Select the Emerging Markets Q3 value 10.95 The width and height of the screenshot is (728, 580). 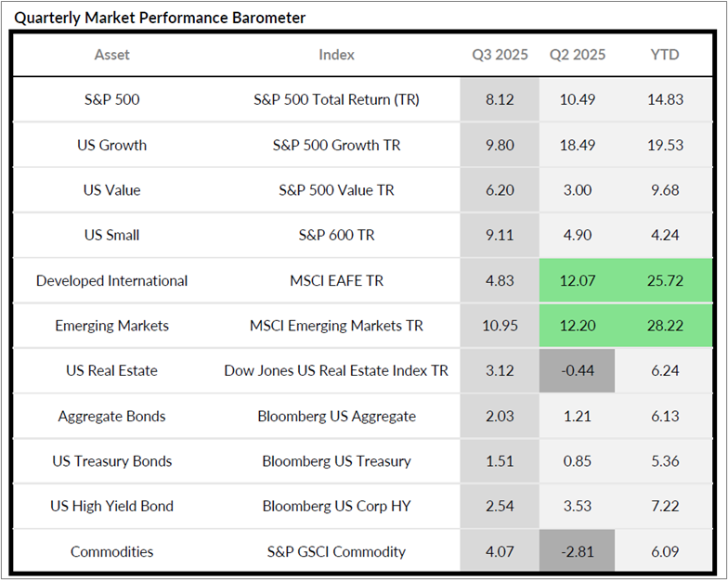(500, 326)
